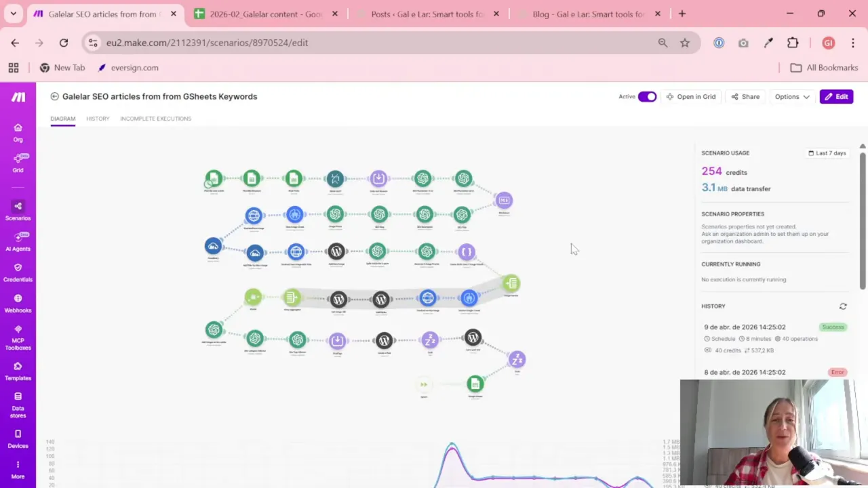Bookmark this page with the star icon

685,43
